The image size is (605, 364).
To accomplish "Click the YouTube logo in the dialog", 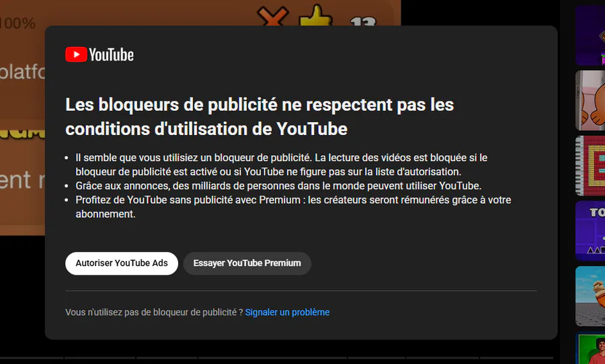I will click(99, 54).
